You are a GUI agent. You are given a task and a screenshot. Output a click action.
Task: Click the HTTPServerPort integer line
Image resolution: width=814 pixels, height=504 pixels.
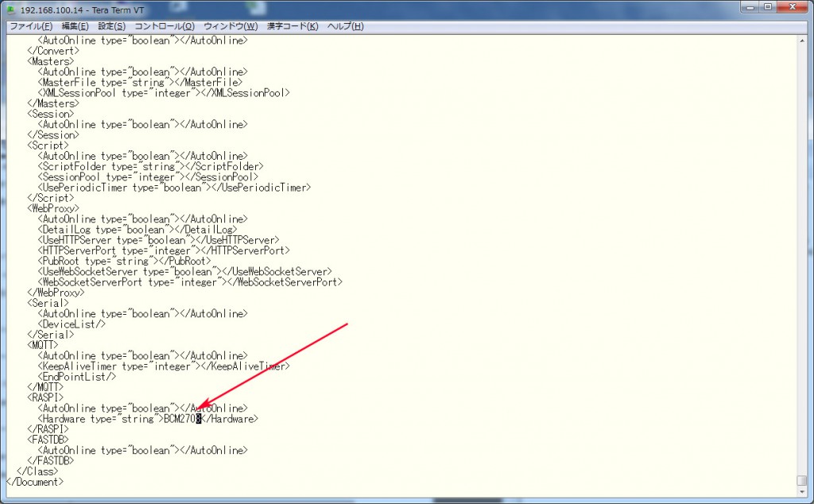[x=164, y=250]
